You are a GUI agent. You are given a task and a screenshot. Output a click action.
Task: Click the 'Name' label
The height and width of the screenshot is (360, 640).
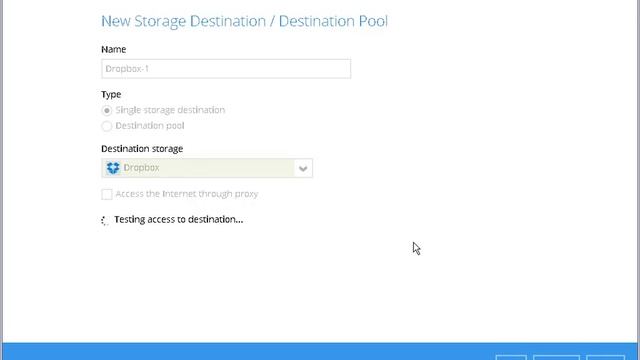pyautogui.click(x=113, y=49)
